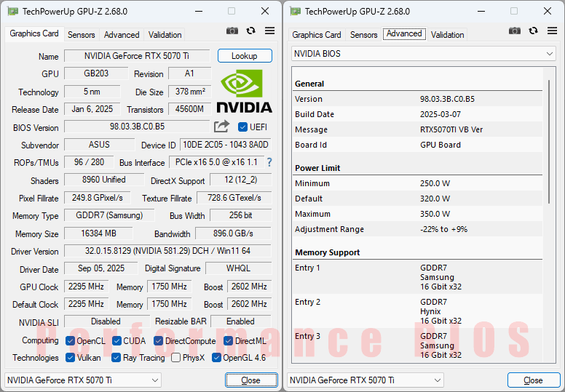Click the Release Date field Jan 6, 2025
This screenshot has height=392, width=565.
click(x=92, y=109)
